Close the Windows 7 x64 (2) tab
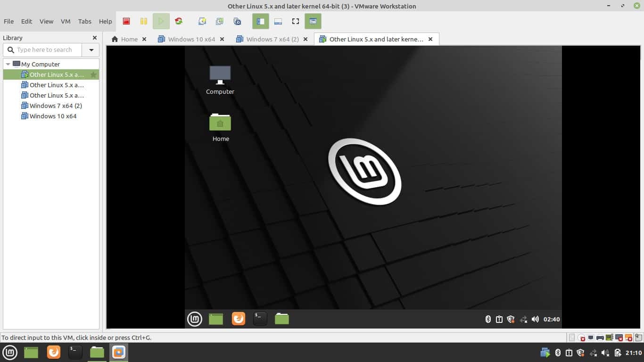644x362 pixels. point(305,39)
